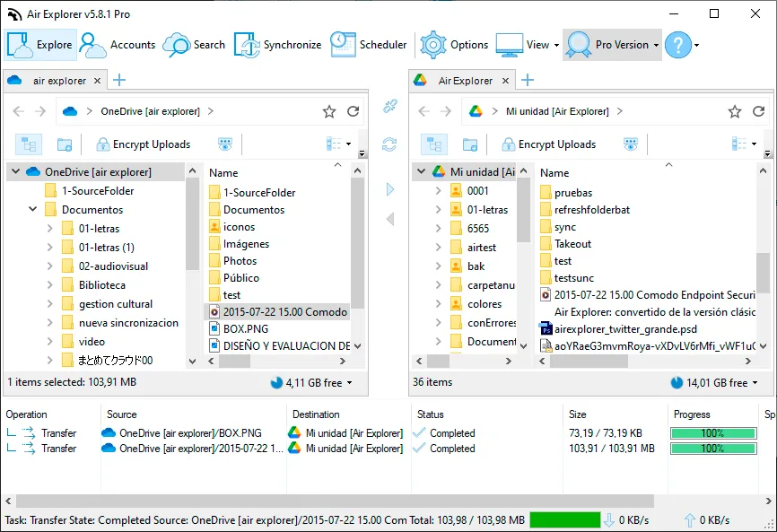
Task: Toggle hidden files eye icon in OneDrive pane
Action: click(x=225, y=144)
